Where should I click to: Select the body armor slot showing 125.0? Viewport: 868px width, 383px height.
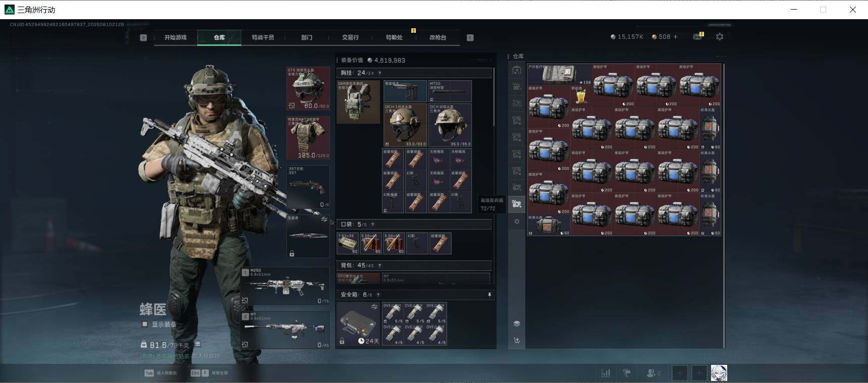tap(308, 138)
